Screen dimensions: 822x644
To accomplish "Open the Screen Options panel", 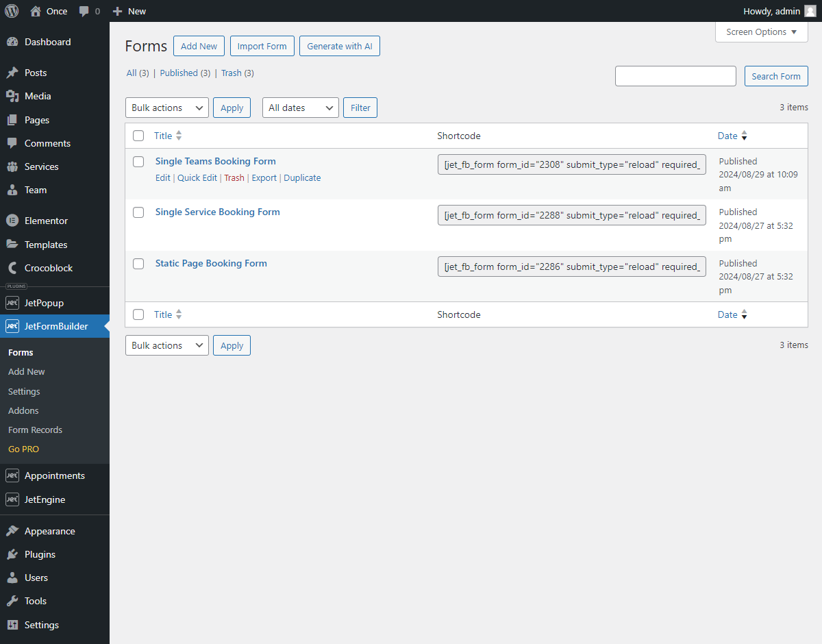I will coord(761,32).
